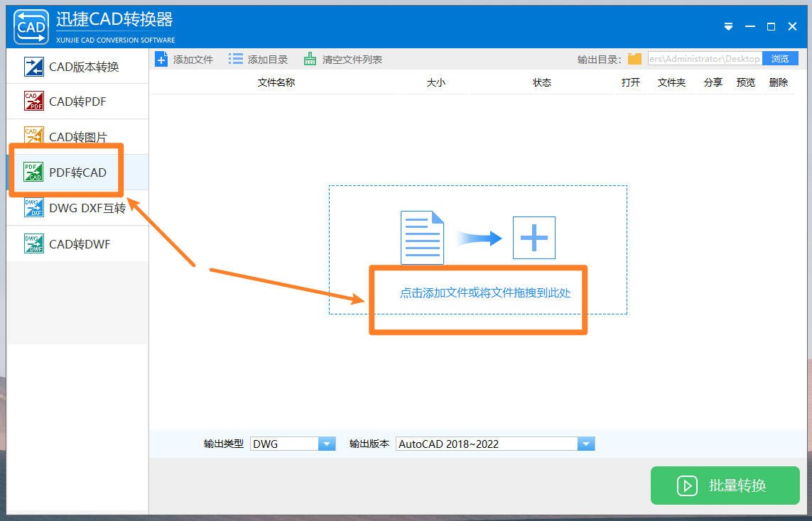Click the 浏览 button for output directory
The height and width of the screenshot is (521, 812).
coord(780,58)
